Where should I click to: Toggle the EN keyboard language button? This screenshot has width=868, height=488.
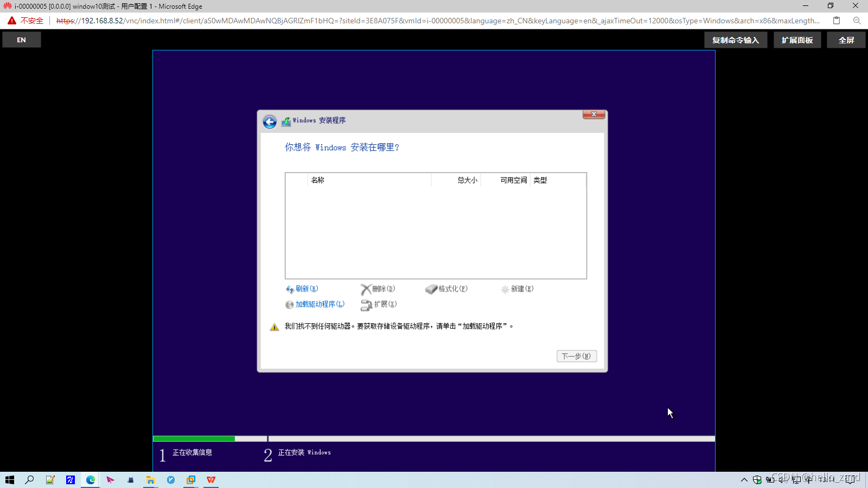tap(22, 40)
